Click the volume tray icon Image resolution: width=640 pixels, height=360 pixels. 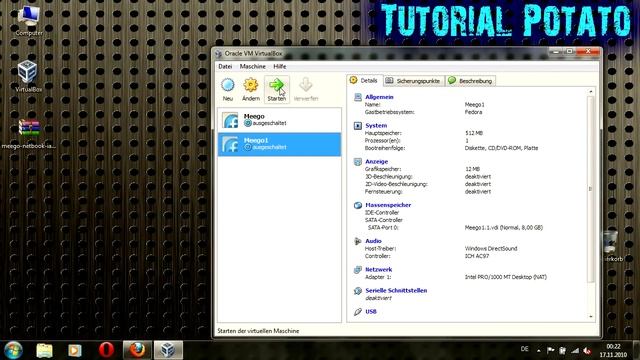pyautogui.click(x=587, y=350)
